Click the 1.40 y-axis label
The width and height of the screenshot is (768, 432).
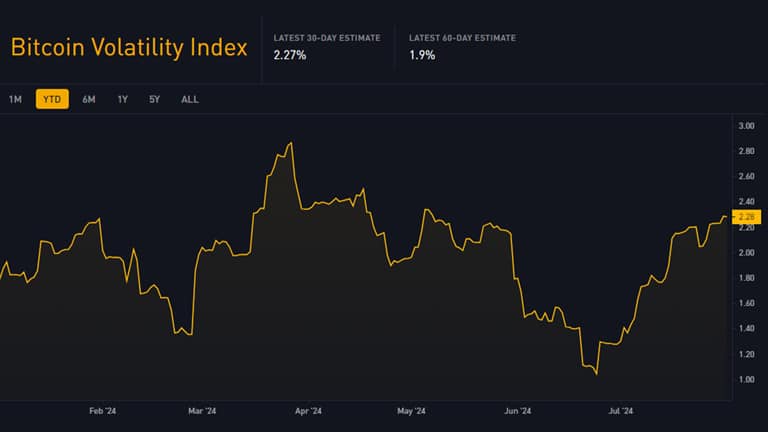(746, 328)
